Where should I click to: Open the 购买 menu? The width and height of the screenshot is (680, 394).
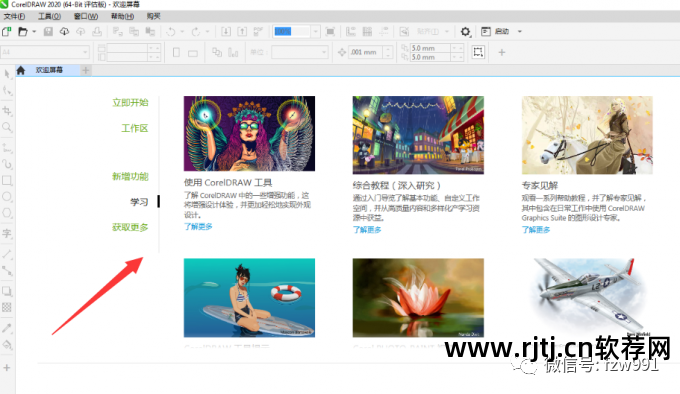point(154,16)
